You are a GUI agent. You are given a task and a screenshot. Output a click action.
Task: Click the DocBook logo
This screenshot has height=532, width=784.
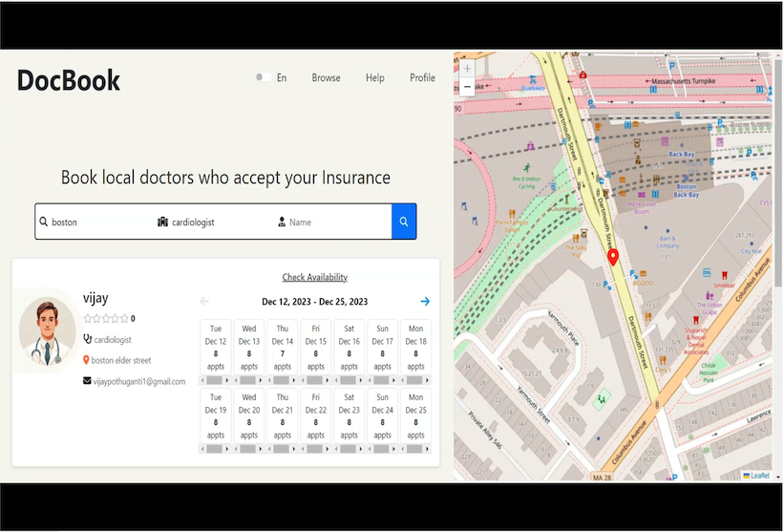click(x=69, y=80)
